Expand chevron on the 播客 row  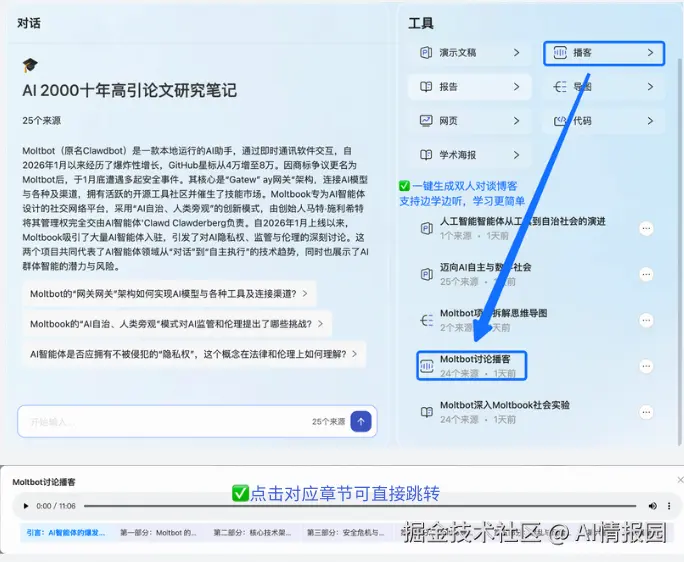pos(650,53)
